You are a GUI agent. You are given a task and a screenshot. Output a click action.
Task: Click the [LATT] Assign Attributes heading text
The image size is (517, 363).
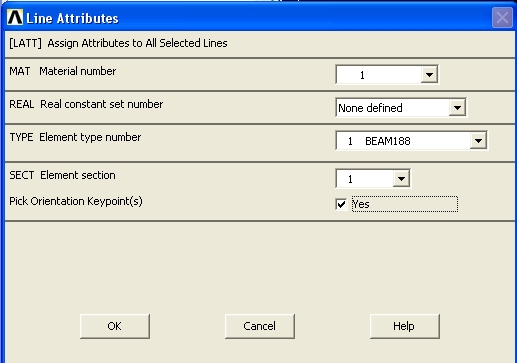tap(118, 43)
